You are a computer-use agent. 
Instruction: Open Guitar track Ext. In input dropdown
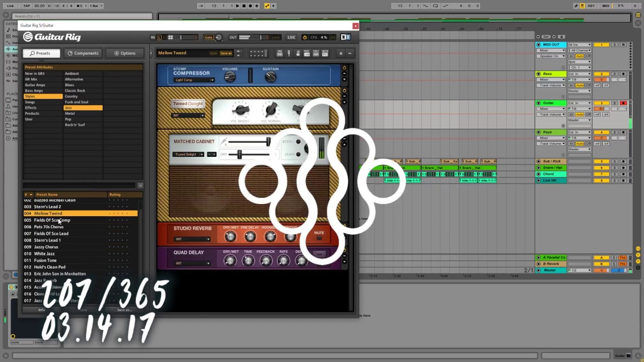[579, 103]
